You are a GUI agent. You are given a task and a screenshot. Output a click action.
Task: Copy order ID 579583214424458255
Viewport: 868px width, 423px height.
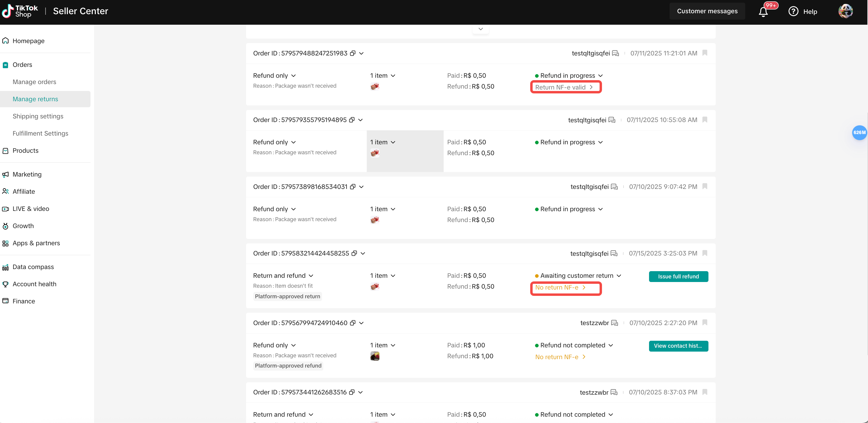[354, 253]
